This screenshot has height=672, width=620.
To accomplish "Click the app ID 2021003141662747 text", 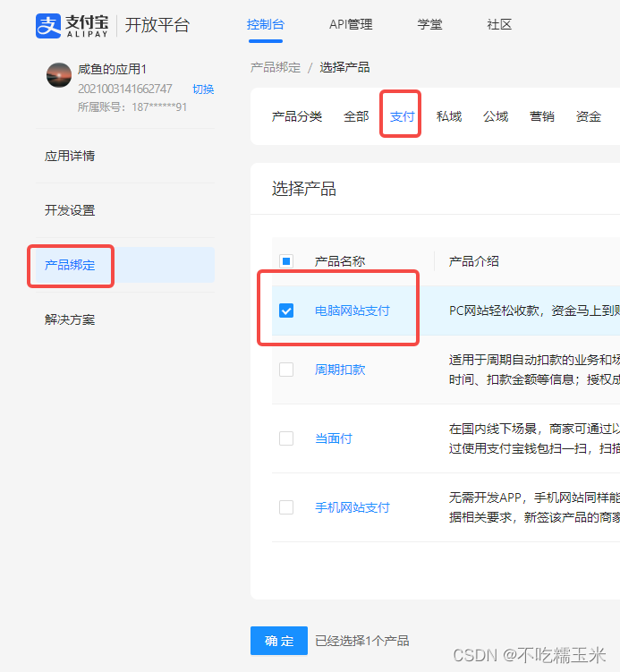I will 124,89.
